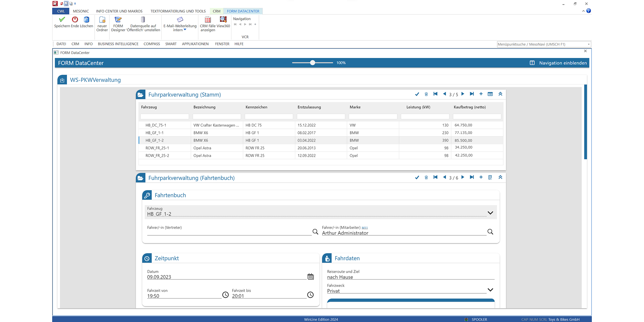The height and width of the screenshot is (322, 644).
Task: Open the BUSINESS INTELLIGENCE menu
Action: point(118,44)
